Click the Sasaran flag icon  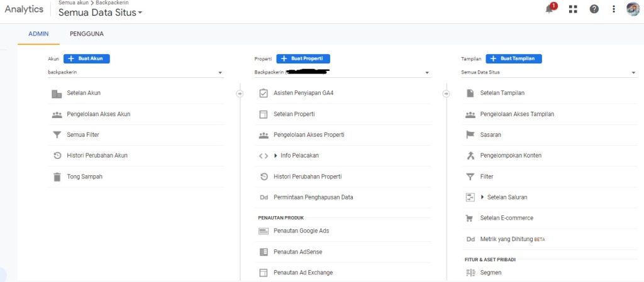[x=470, y=134]
